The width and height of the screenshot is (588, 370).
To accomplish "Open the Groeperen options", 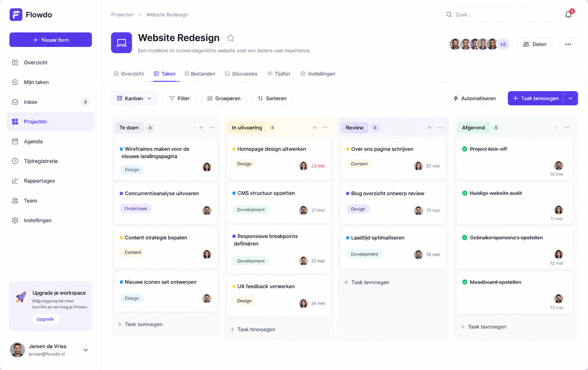I will (224, 98).
